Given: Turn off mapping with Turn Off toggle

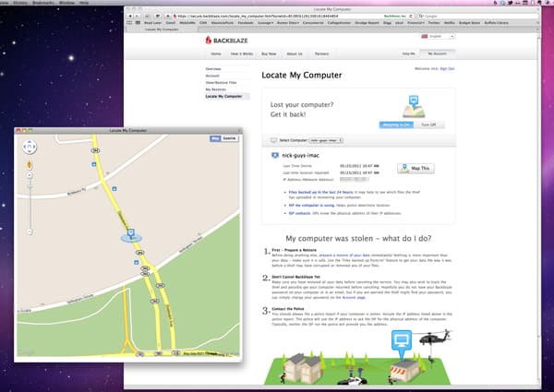Looking at the screenshot, I should (427, 125).
